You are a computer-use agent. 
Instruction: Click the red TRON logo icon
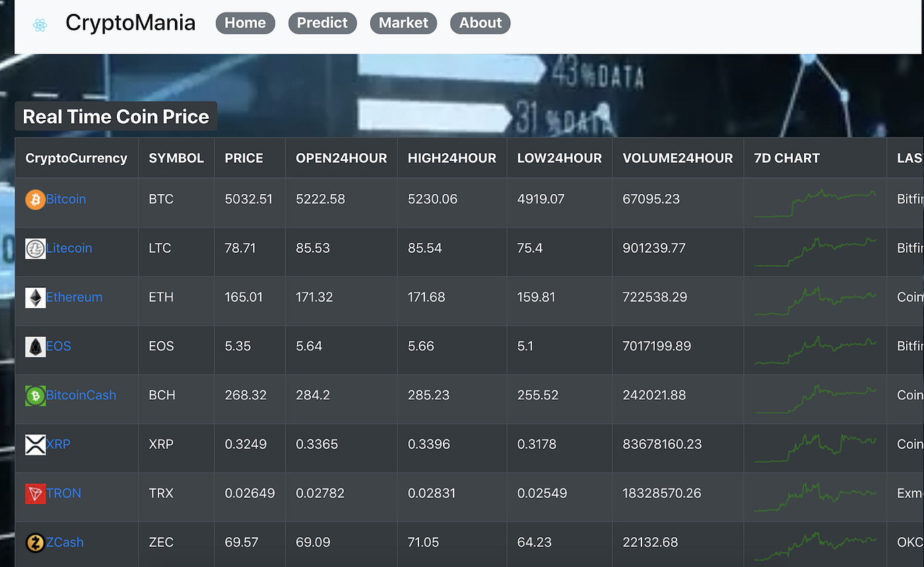tap(34, 493)
